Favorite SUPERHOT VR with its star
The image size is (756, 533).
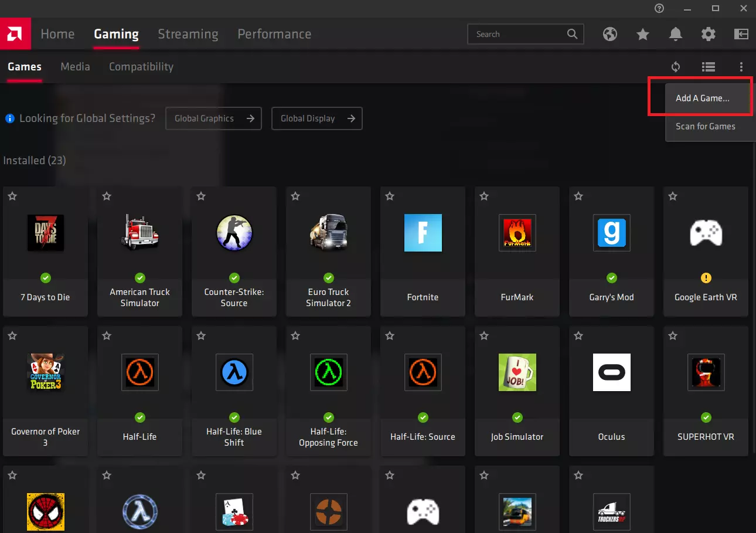tap(673, 336)
